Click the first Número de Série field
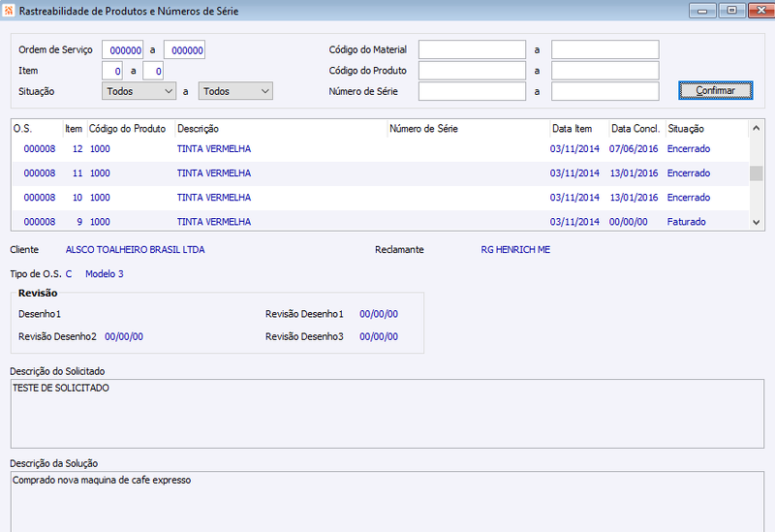 click(x=472, y=91)
